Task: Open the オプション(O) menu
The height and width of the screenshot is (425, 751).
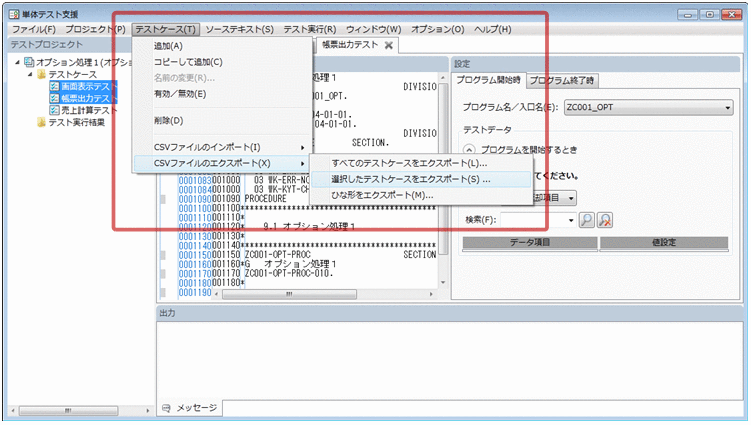Action: (x=438, y=29)
